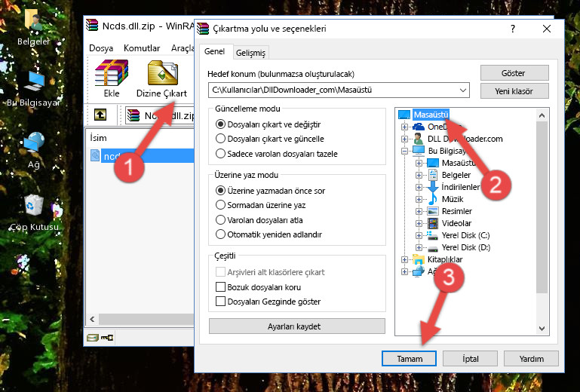Viewport: 580px width, 392px height.
Task: Expand Masaüstü node under Bu Bilgisayar
Action: [x=419, y=163]
